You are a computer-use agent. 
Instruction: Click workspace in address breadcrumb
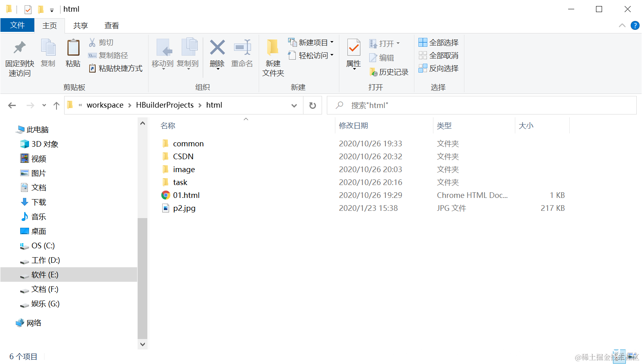tap(105, 105)
